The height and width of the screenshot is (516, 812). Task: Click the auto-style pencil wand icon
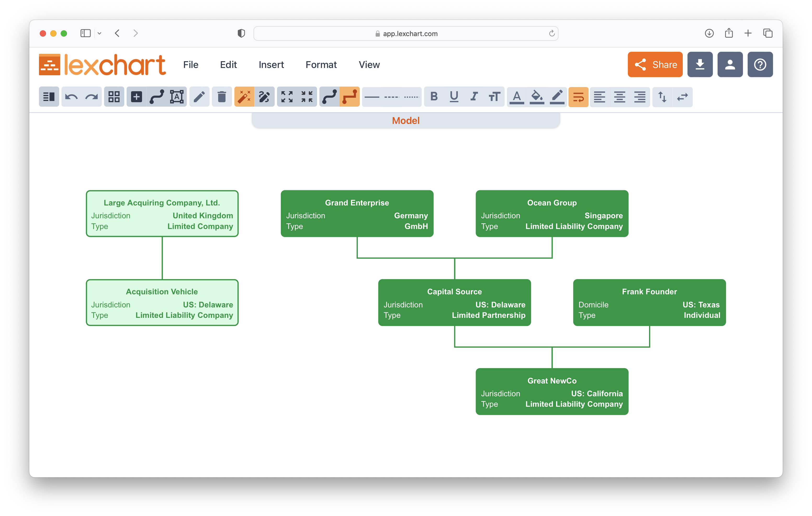pos(264,97)
